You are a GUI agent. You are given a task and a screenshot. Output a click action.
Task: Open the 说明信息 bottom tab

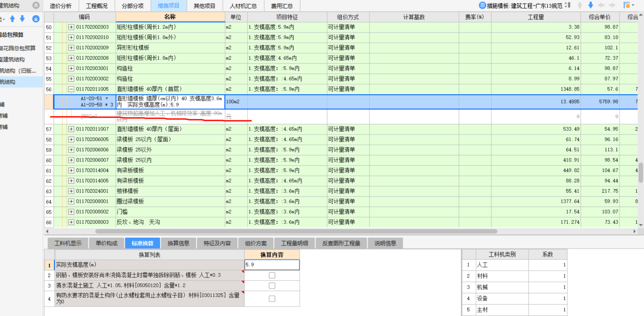pos(385,243)
